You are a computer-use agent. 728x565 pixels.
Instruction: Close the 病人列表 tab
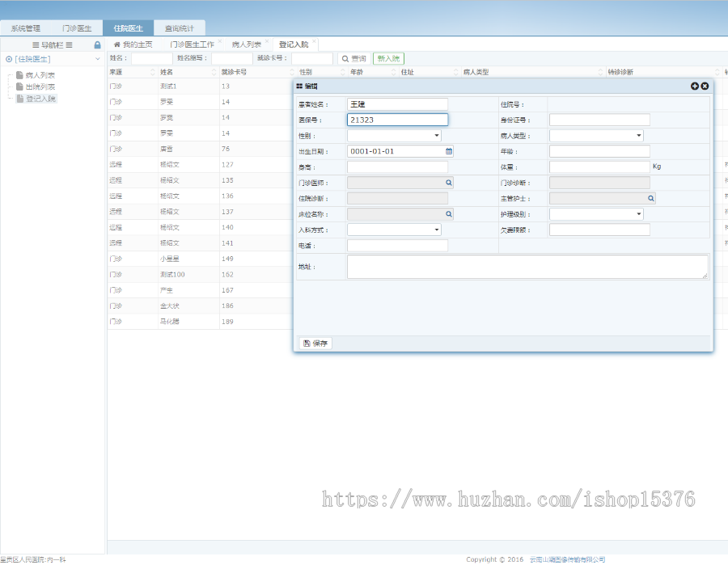click(266, 40)
